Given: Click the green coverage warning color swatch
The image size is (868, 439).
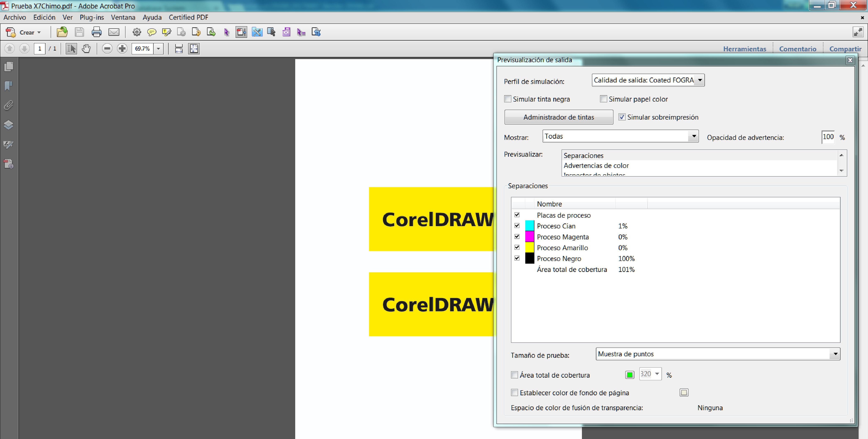Looking at the screenshot, I should pos(630,375).
